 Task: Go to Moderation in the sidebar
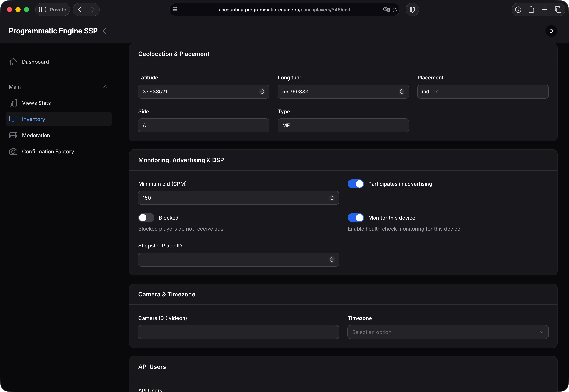[36, 135]
